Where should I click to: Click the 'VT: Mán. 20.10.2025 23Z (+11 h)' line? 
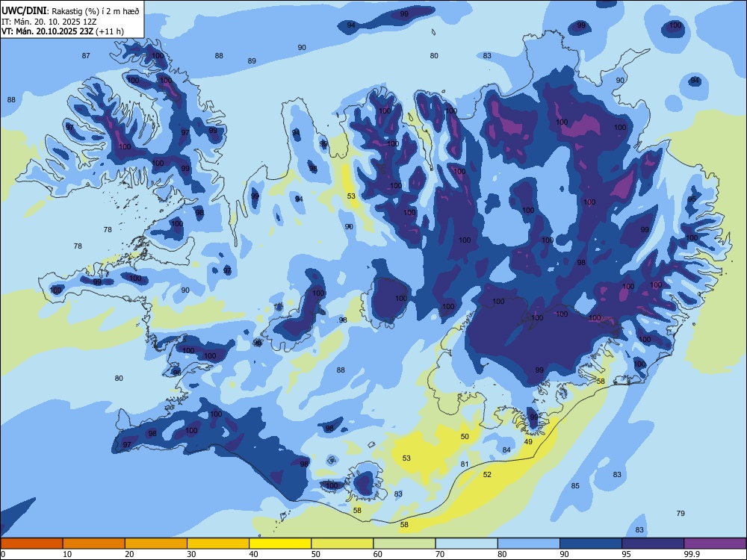coord(63,31)
